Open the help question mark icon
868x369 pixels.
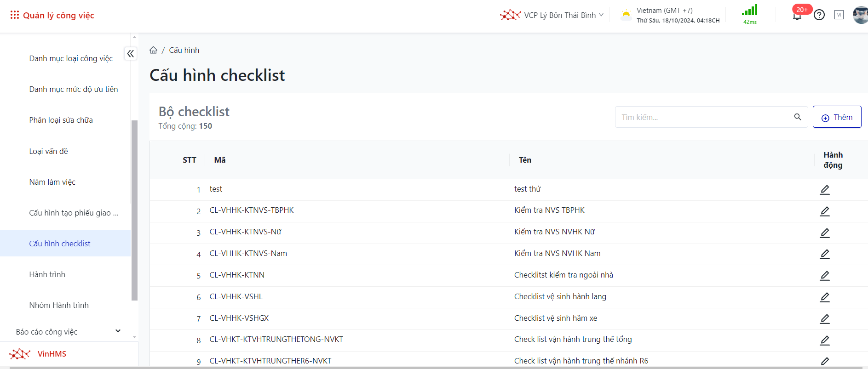click(819, 15)
